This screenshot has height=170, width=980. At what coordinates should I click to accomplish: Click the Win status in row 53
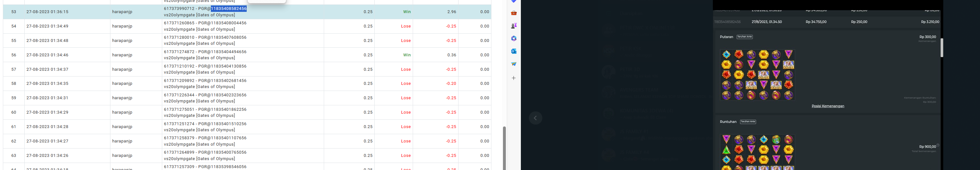pos(407,12)
